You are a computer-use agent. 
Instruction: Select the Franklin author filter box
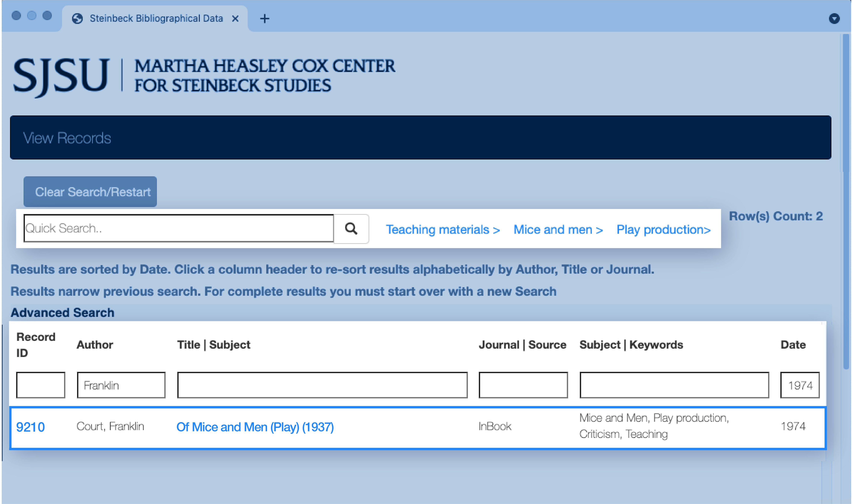point(120,385)
